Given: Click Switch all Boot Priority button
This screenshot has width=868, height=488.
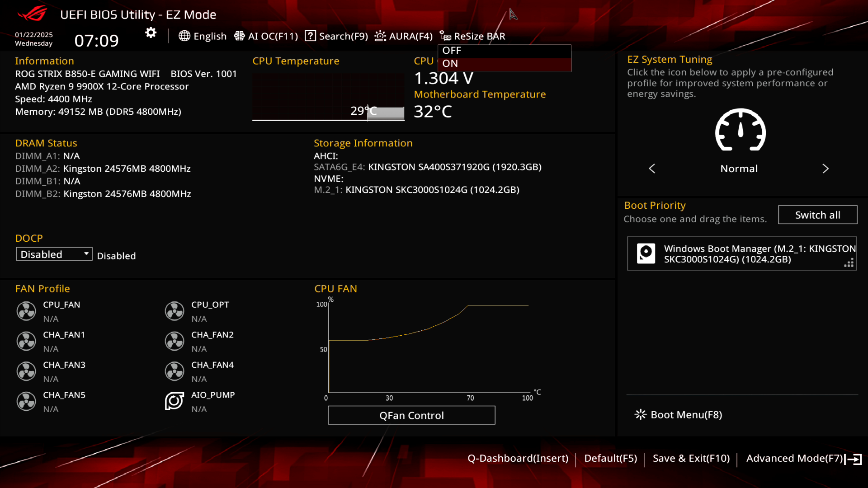Looking at the screenshot, I should pyautogui.click(x=817, y=215).
